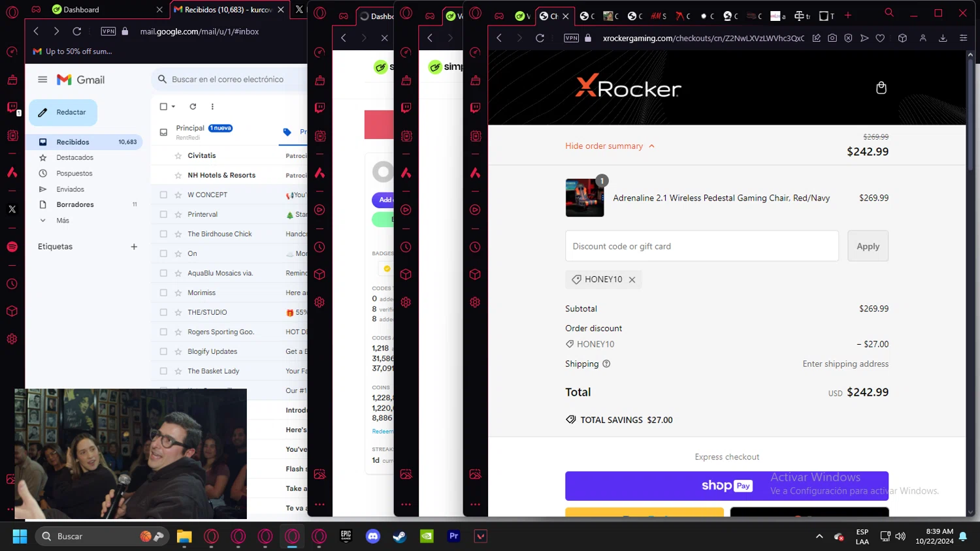Tick the checkbox for The Birthouse Chick email
980x551 pixels.
point(163,234)
